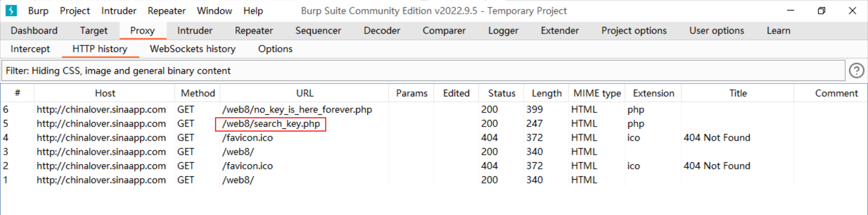Open the filter help question-mark icon
The height and width of the screenshot is (215, 868).
(x=856, y=71)
